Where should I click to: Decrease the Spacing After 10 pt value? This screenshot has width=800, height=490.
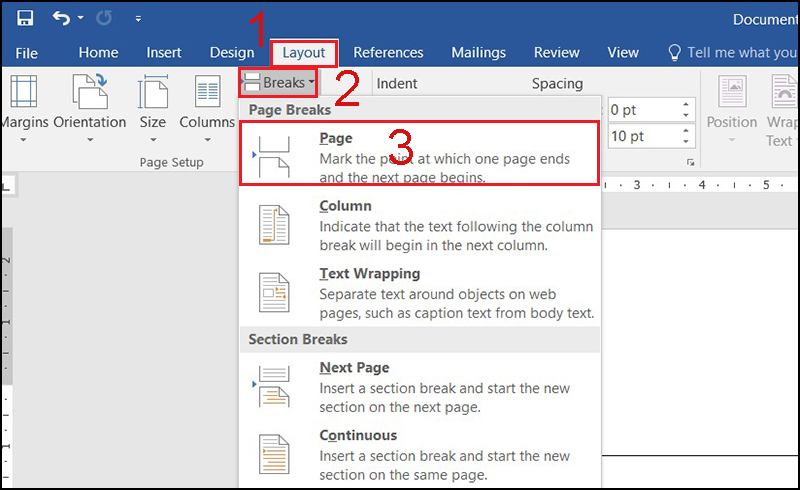click(x=686, y=141)
